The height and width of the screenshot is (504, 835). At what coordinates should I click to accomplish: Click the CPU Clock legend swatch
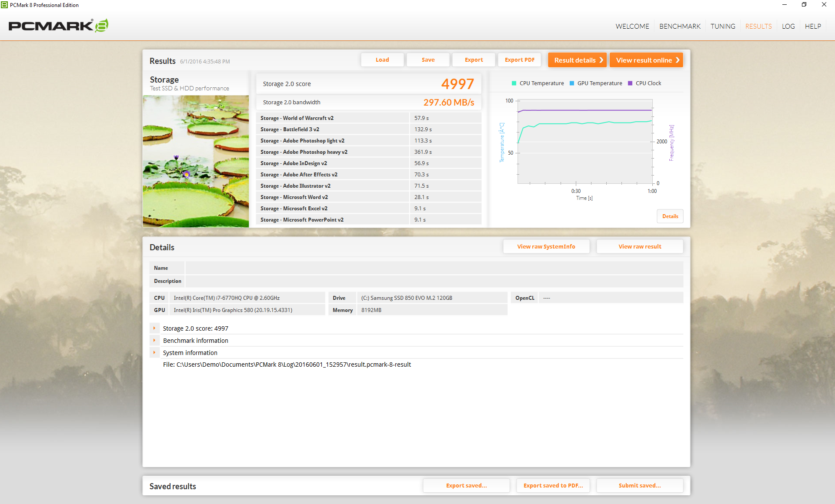pyautogui.click(x=630, y=83)
